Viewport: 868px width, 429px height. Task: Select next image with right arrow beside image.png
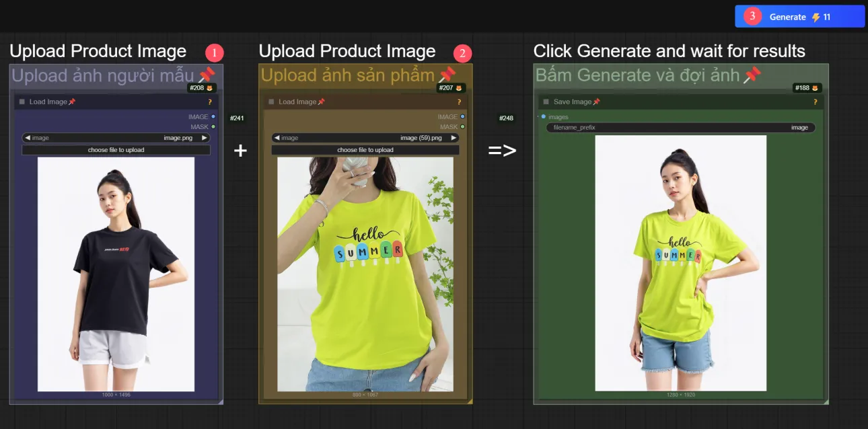click(x=205, y=138)
